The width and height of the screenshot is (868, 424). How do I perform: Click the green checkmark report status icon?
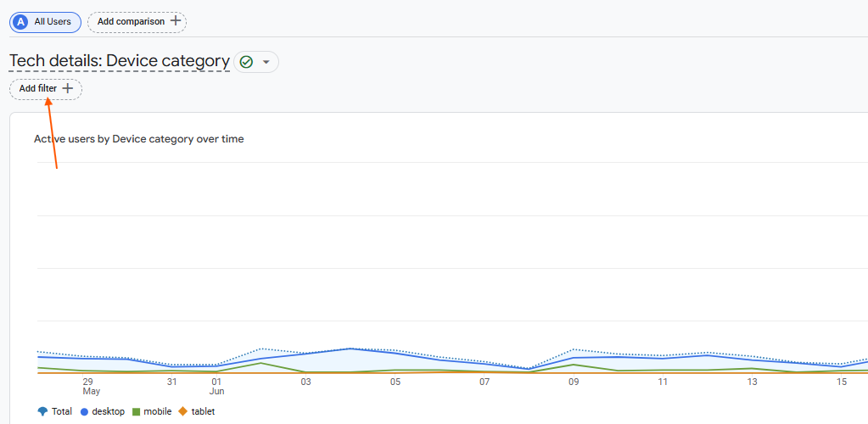[247, 62]
